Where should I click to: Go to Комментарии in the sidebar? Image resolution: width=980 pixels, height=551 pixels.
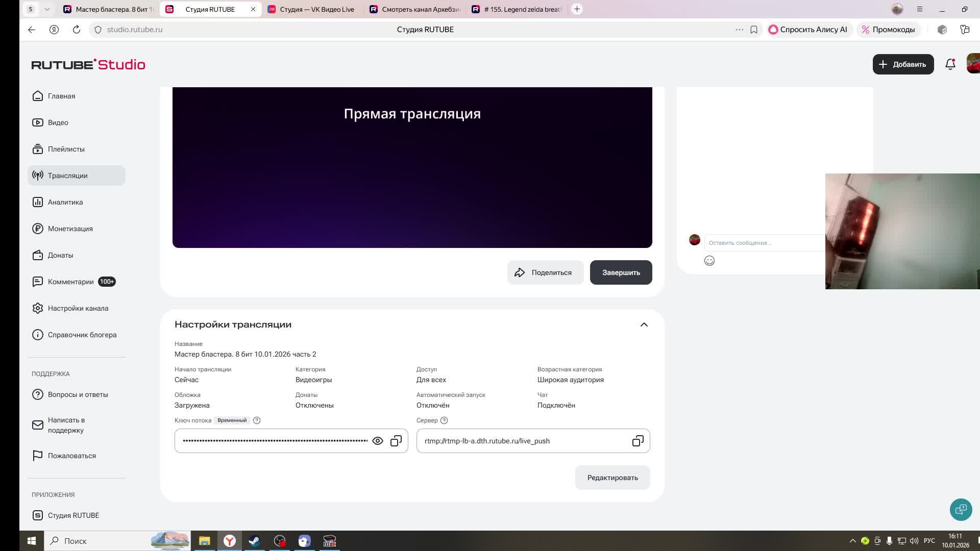pyautogui.click(x=70, y=282)
